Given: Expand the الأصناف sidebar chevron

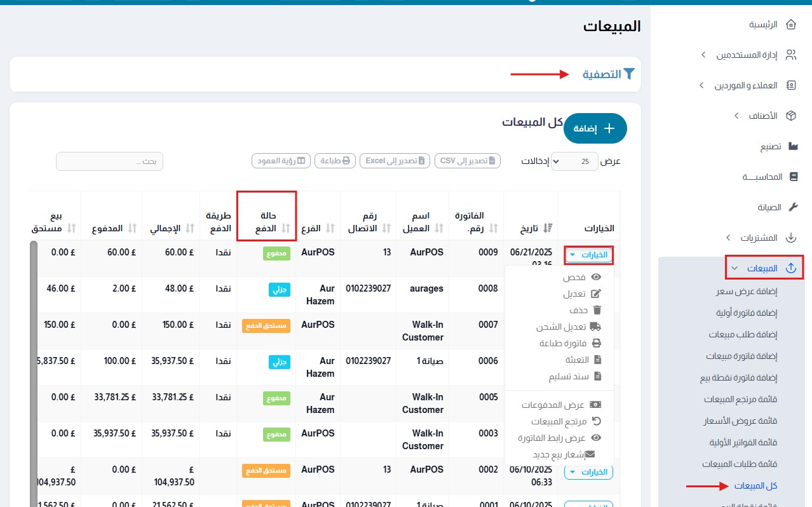Looking at the screenshot, I should click(x=736, y=116).
